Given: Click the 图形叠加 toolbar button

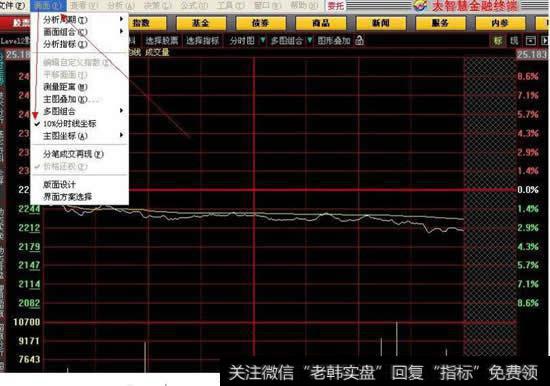Looking at the screenshot, I should tap(334, 41).
